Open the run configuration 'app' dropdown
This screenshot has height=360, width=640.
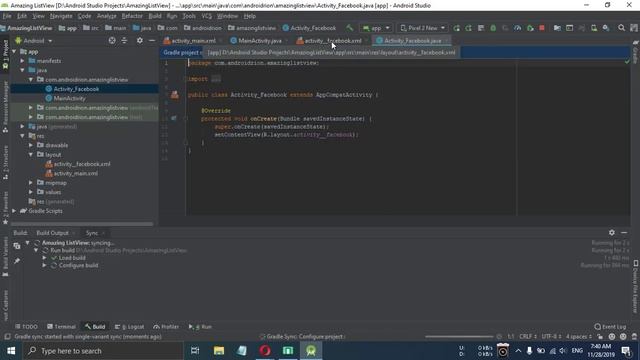pyautogui.click(x=376, y=28)
